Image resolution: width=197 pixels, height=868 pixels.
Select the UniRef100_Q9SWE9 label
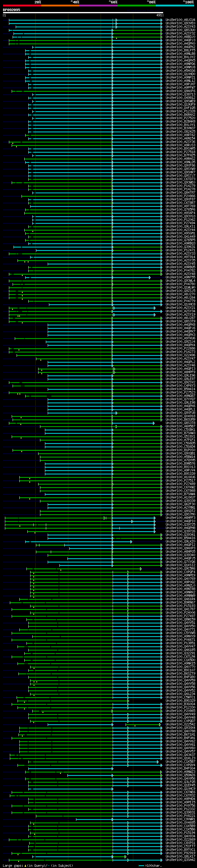pyautogui.click(x=180, y=101)
